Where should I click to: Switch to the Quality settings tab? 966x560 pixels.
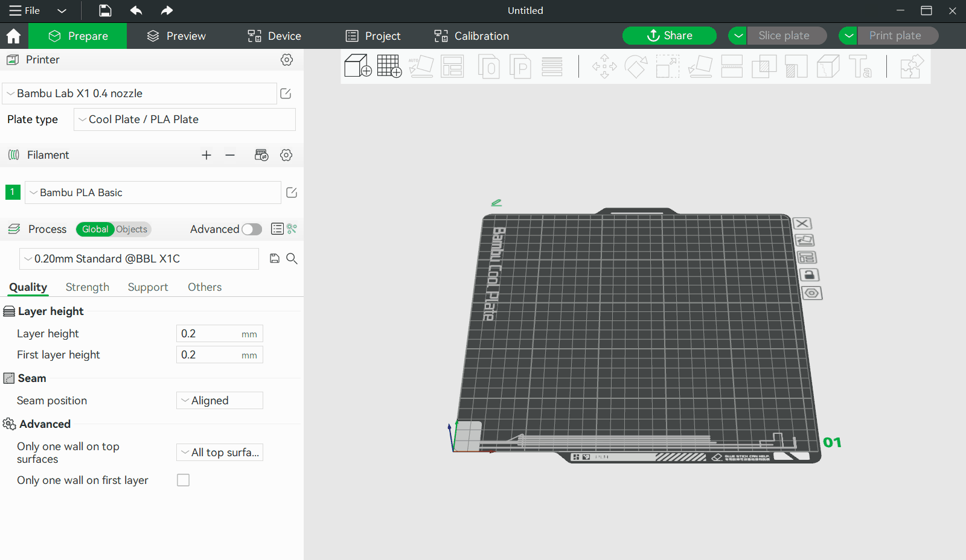tap(28, 287)
